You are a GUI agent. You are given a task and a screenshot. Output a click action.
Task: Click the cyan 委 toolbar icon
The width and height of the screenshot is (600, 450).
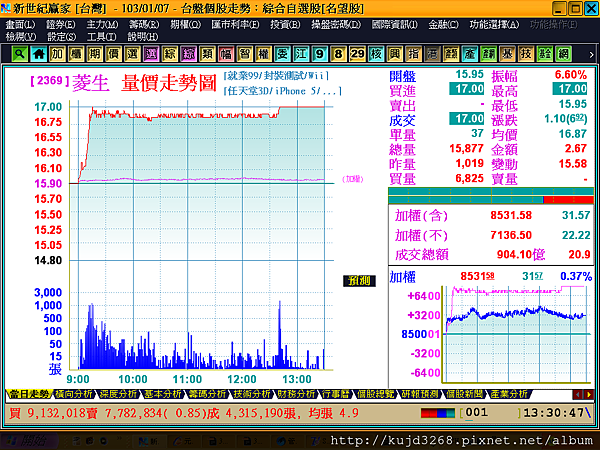pos(282,54)
